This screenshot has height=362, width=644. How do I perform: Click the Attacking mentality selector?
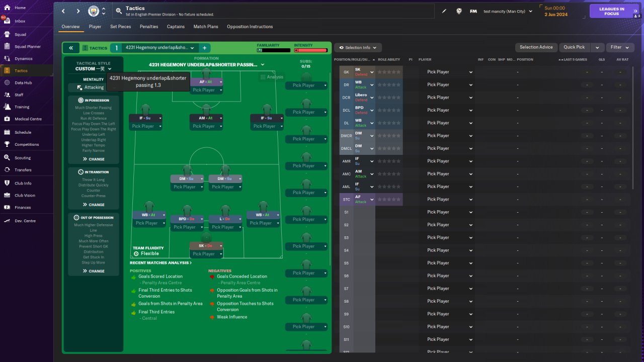point(93,87)
